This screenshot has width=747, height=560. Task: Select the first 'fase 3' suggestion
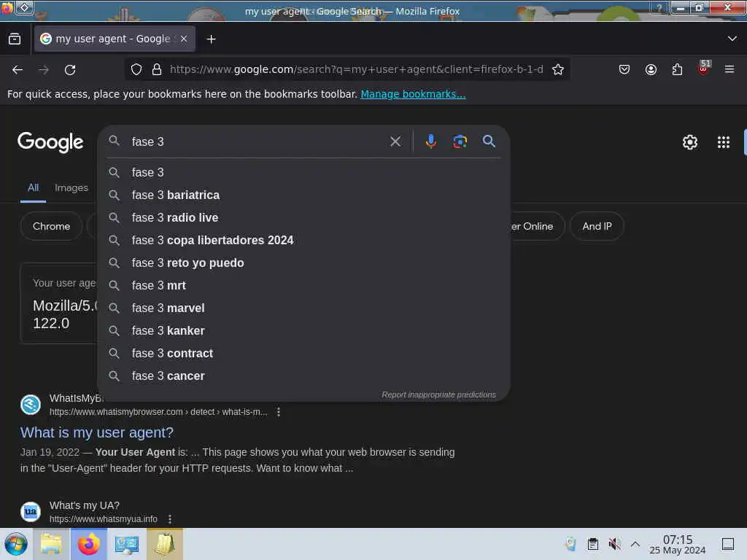(303, 172)
